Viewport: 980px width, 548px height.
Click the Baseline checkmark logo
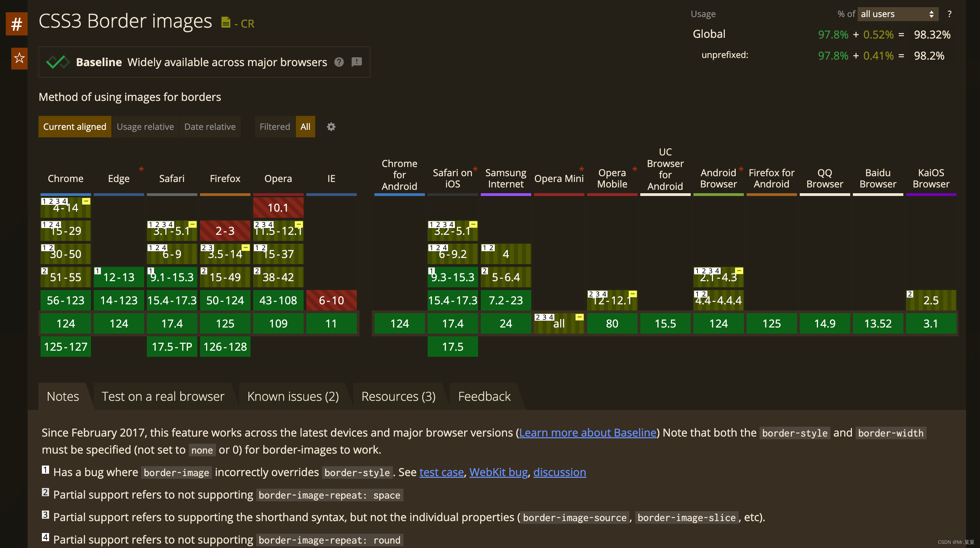click(58, 62)
